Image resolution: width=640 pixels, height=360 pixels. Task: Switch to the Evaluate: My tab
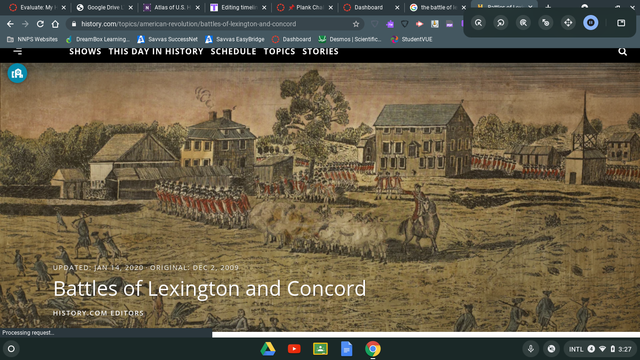tap(38, 7)
